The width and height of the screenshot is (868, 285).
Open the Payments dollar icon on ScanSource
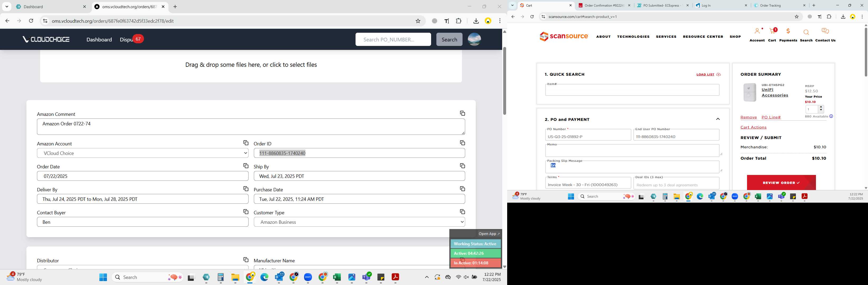point(788,31)
